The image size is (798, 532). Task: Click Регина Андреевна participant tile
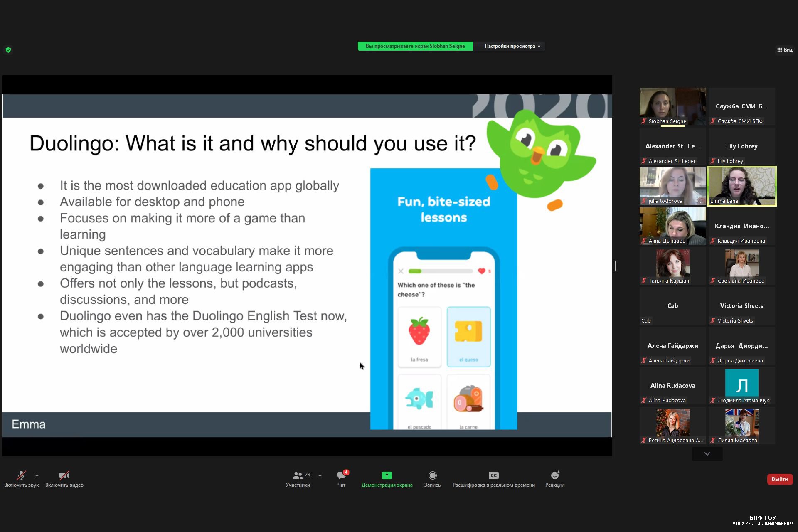point(672,426)
